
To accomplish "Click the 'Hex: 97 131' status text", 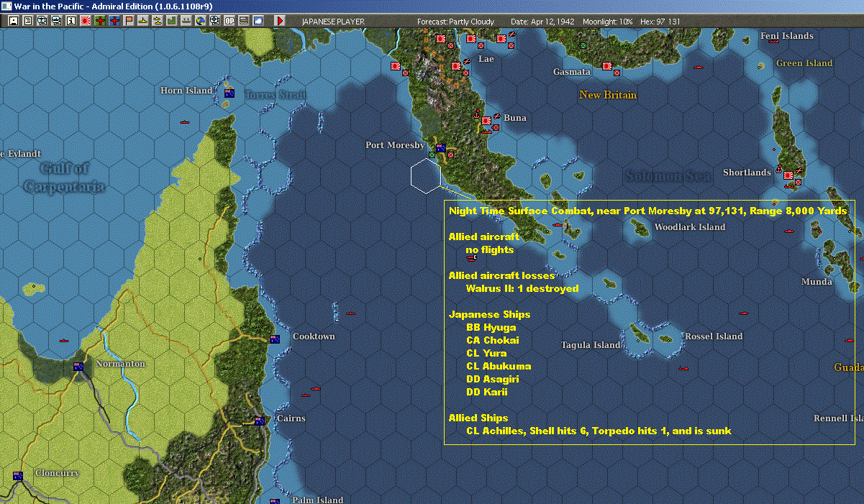I will pos(659,22).
